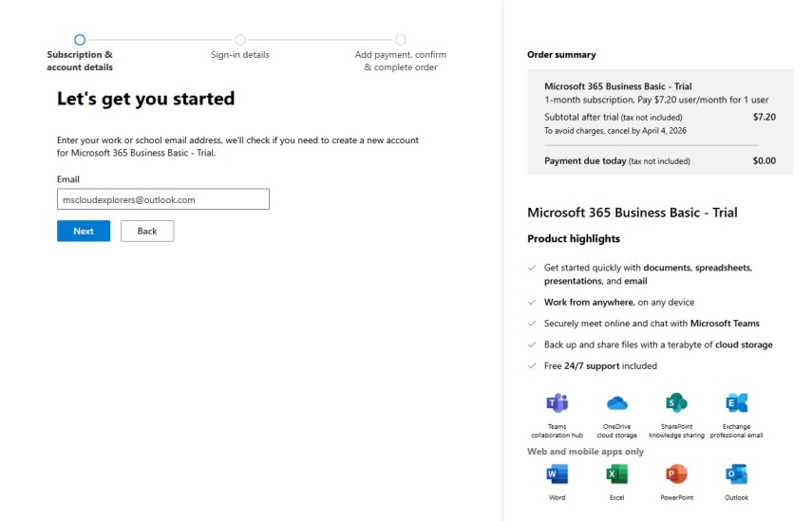Click the OneDrive cloud storage icon
The width and height of the screenshot is (812, 521).
pos(616,402)
